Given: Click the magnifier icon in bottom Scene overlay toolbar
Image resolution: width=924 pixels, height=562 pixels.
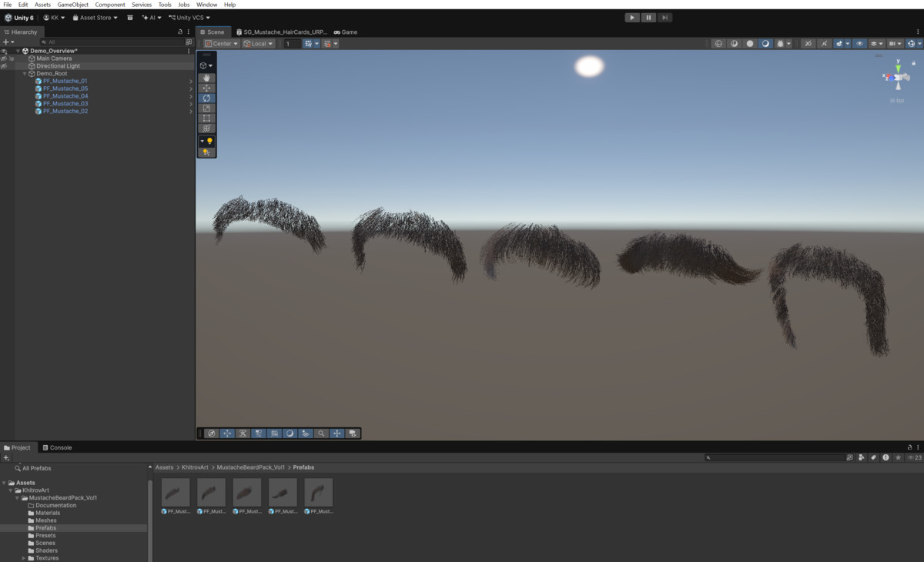Looking at the screenshot, I should [321, 433].
